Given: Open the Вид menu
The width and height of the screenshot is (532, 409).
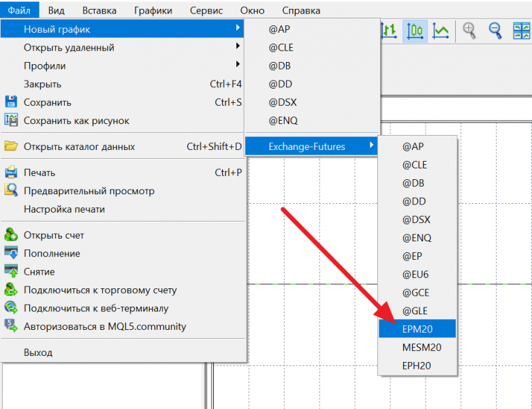Looking at the screenshot, I should click(x=57, y=10).
